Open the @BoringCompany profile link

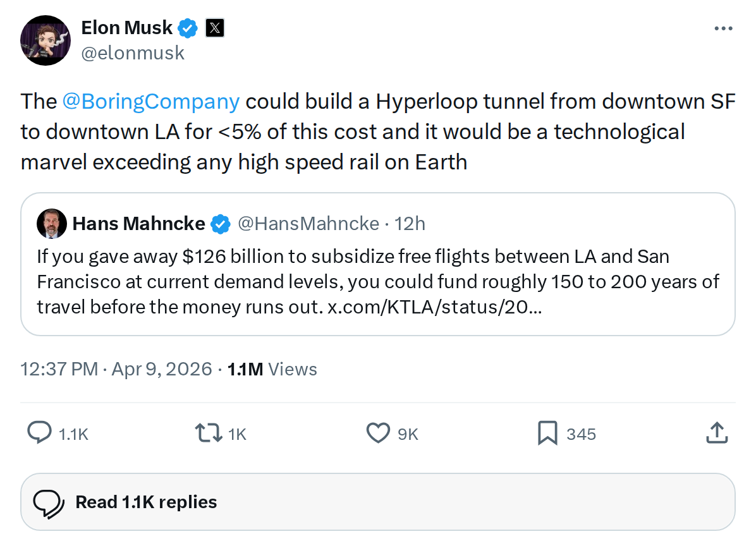coord(150,101)
